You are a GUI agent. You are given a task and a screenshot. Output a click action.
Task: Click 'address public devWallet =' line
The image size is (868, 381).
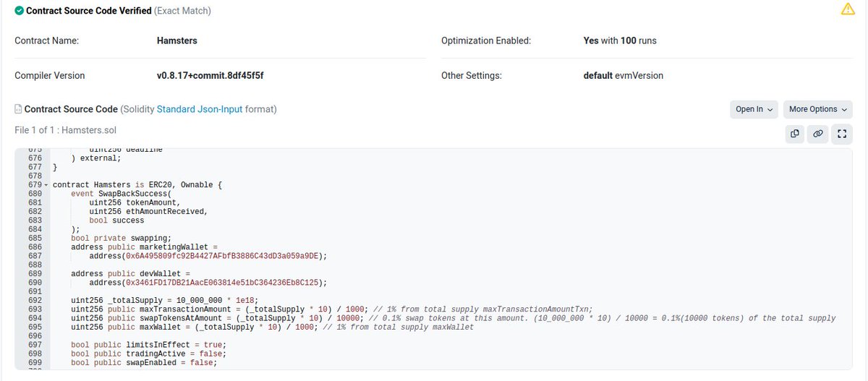[130, 274]
